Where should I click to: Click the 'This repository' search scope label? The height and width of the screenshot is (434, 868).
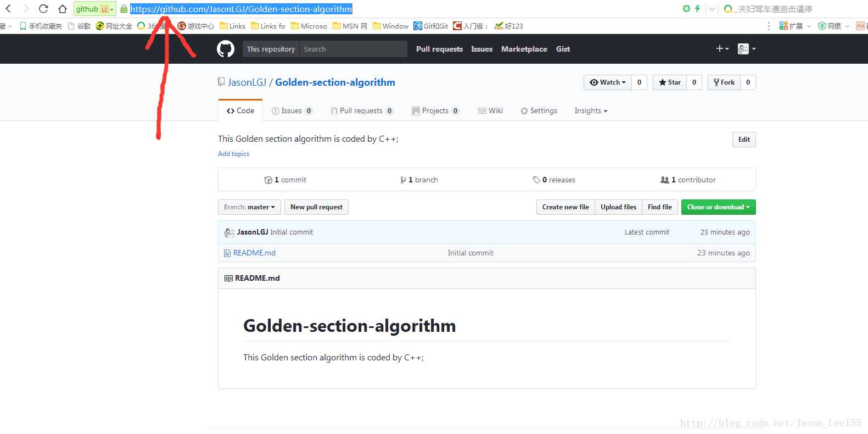pyautogui.click(x=271, y=49)
